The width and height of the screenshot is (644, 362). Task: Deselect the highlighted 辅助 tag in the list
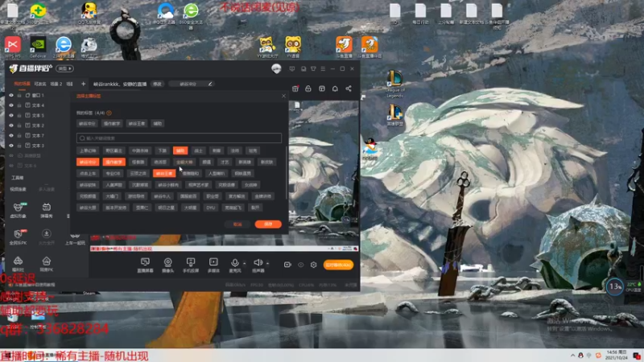(x=180, y=150)
